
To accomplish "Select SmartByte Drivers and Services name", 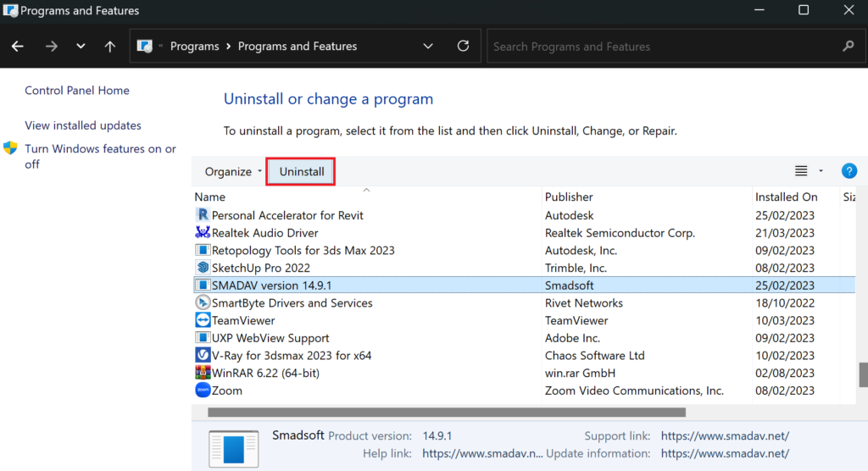I will (292, 303).
